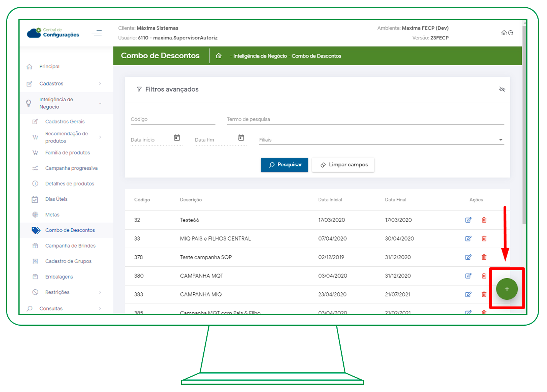Click the home icon in the breadcrumb
Viewport: 547px width, 392px height.
pos(219,56)
